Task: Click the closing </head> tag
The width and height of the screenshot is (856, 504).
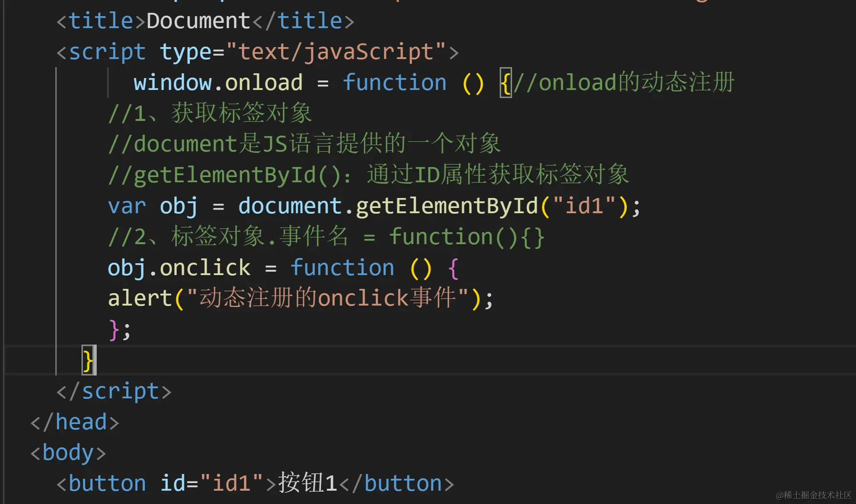Action: (x=75, y=422)
